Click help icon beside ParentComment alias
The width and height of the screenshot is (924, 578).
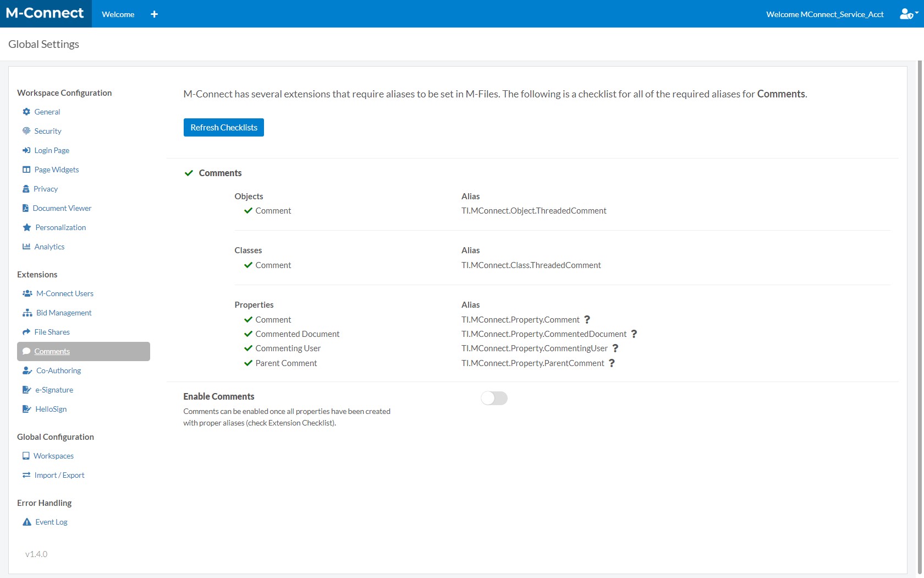click(x=612, y=363)
